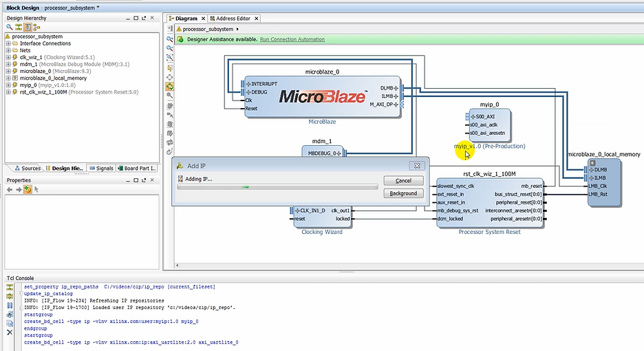644x351 pixels.
Task: Click the back arrow in Properties panel
Action: [9, 189]
